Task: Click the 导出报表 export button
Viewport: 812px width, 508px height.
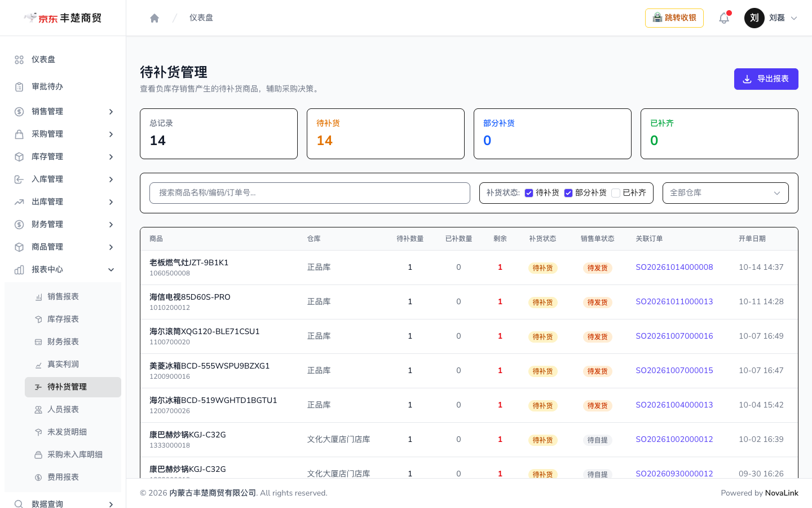Action: [766, 79]
